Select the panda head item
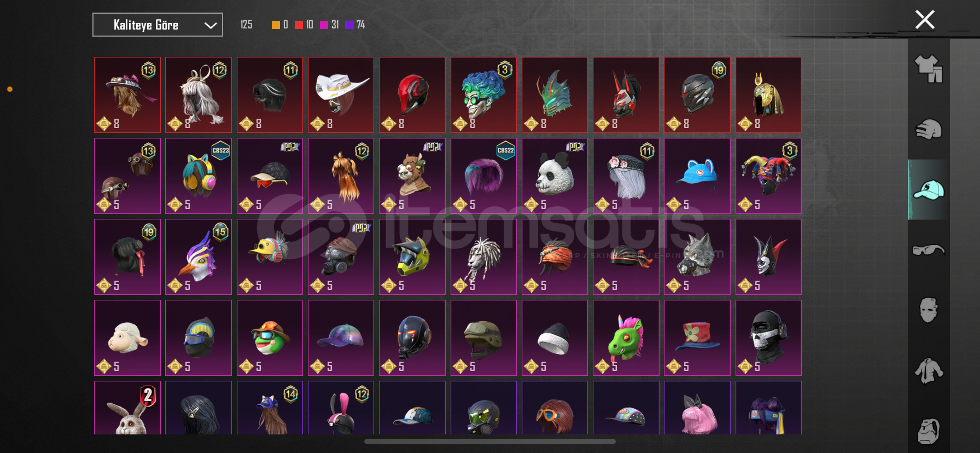Screen dimensions: 980x453 [x=555, y=176]
